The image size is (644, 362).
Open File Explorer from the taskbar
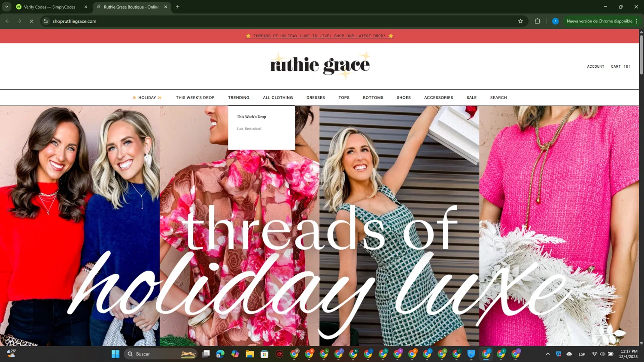(250, 354)
